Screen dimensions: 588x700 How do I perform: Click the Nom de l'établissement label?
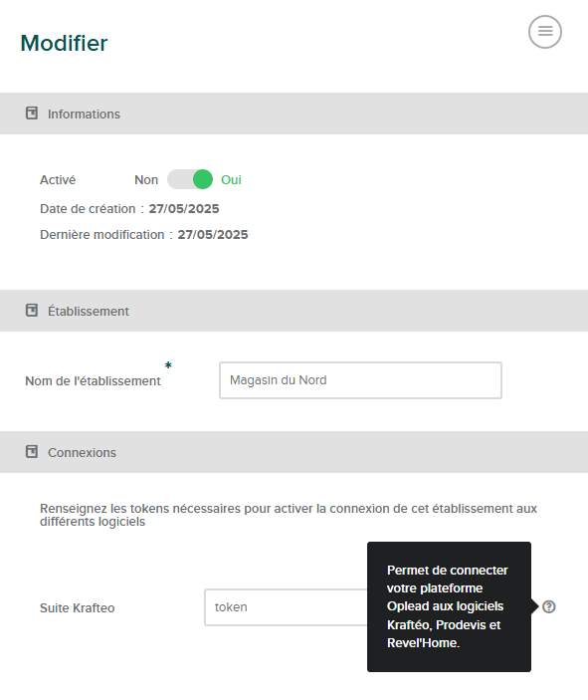pos(93,380)
